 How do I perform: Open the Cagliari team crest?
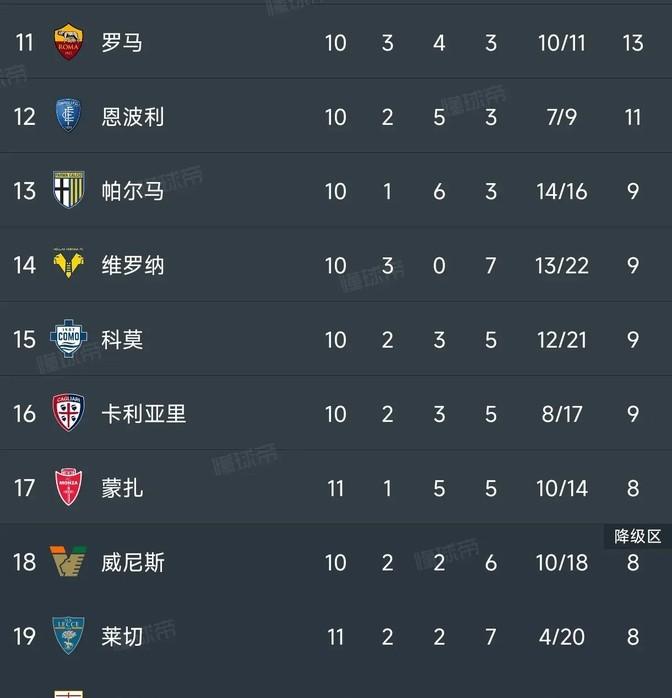68,413
